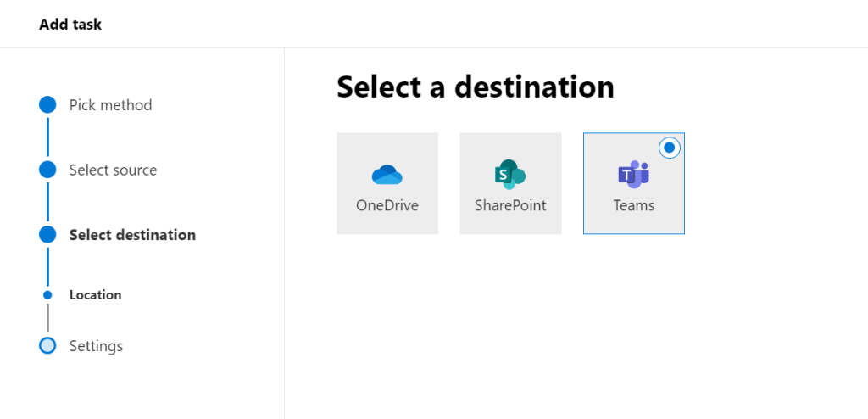
Task: Open the Settings step label
Action: [96, 346]
